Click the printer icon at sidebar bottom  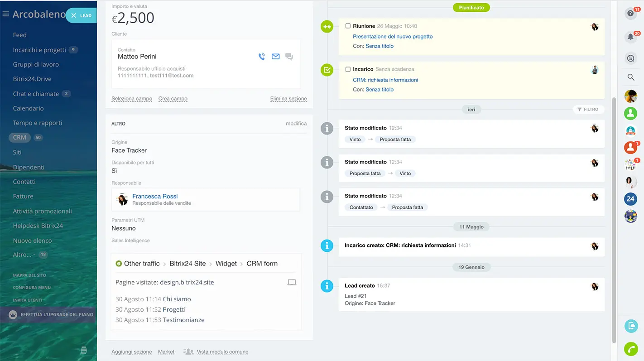[x=83, y=350]
